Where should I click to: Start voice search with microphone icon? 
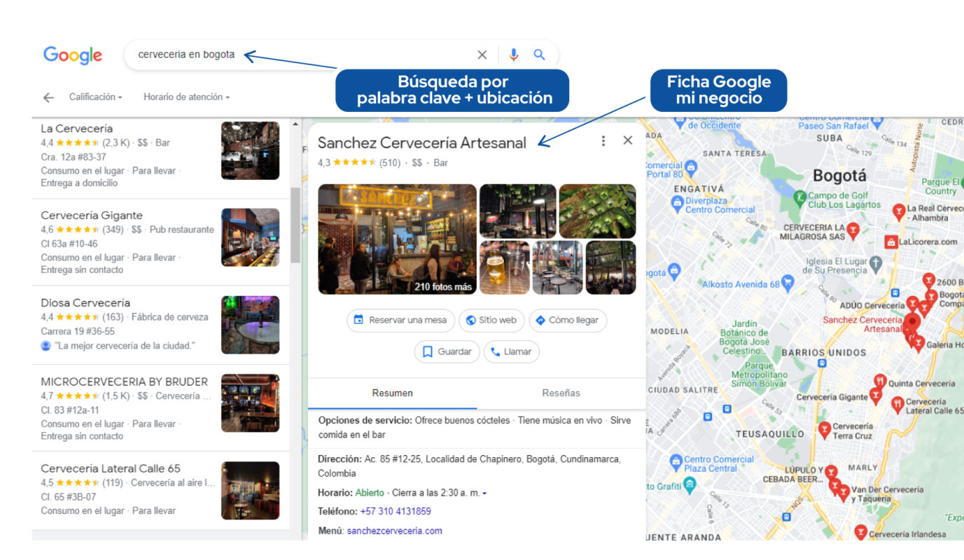pos(513,55)
